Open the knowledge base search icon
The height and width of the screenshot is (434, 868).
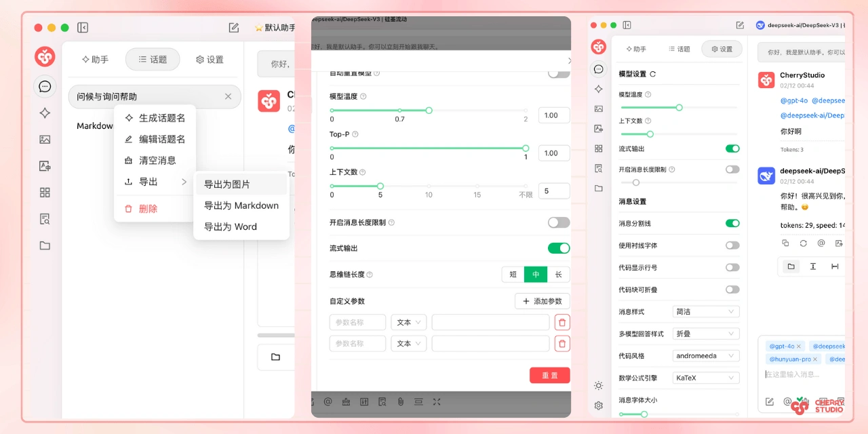45,219
